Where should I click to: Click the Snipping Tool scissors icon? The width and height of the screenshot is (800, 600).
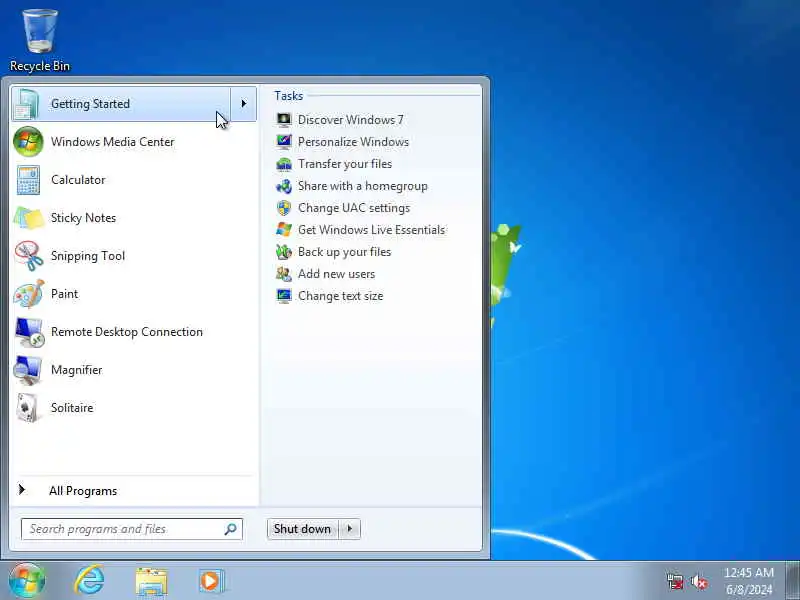pos(29,256)
